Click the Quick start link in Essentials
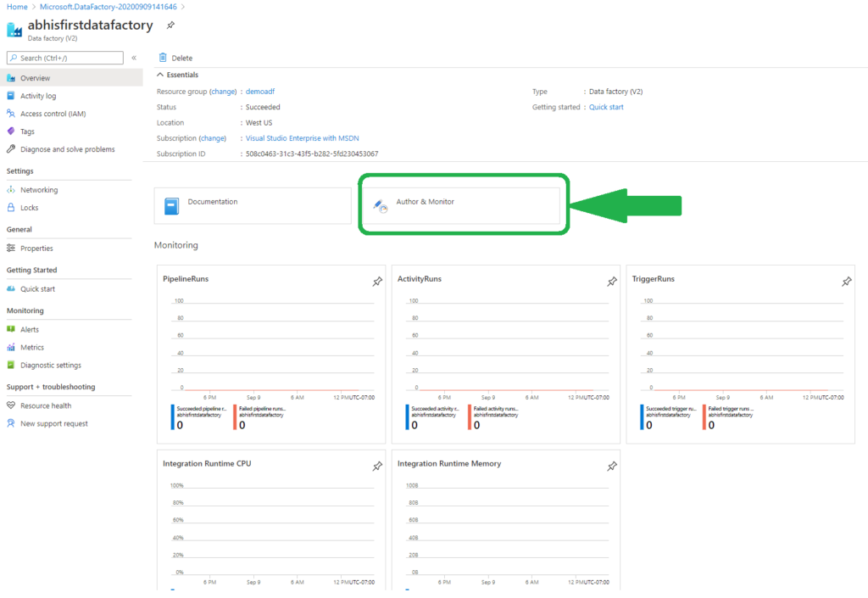868x598 pixels. (606, 107)
